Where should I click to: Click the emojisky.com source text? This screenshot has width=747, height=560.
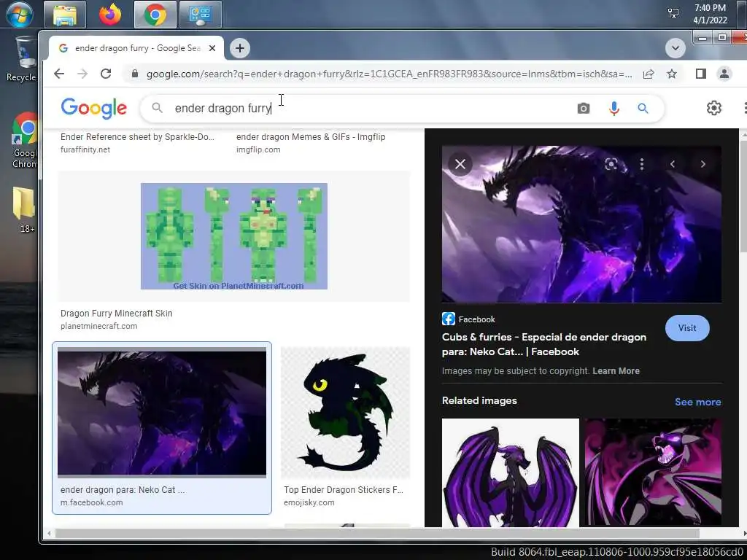[x=309, y=502]
